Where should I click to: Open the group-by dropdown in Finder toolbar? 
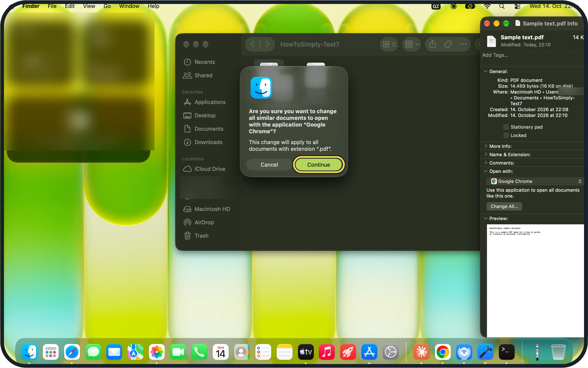coord(411,44)
